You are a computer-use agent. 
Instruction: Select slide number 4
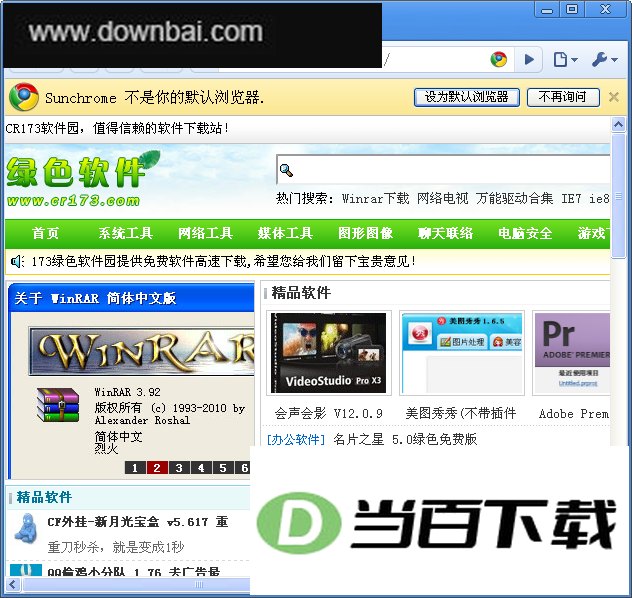(201, 467)
